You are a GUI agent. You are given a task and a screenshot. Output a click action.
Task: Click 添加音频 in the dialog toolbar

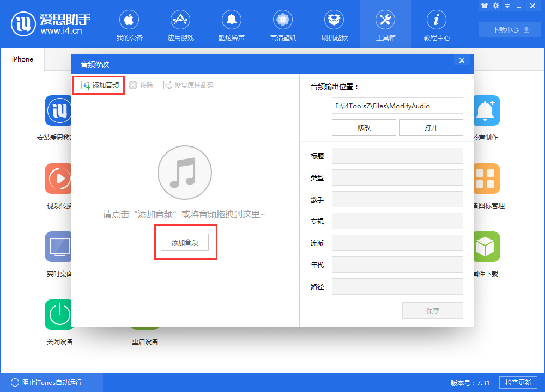pos(99,85)
